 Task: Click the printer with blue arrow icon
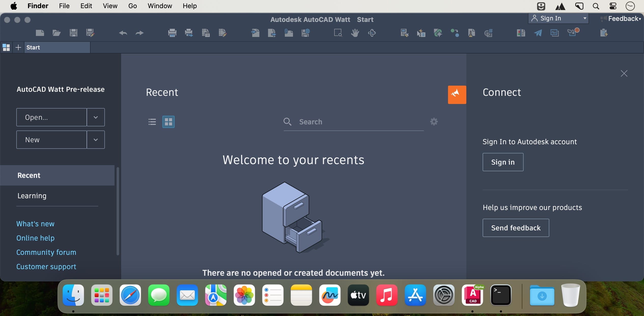(189, 33)
